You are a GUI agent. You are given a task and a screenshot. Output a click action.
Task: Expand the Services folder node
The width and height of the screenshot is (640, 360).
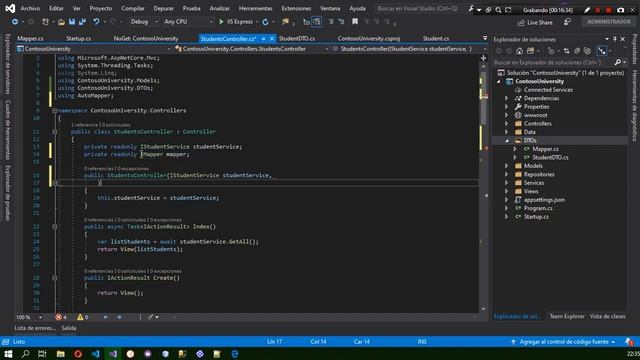coord(507,183)
